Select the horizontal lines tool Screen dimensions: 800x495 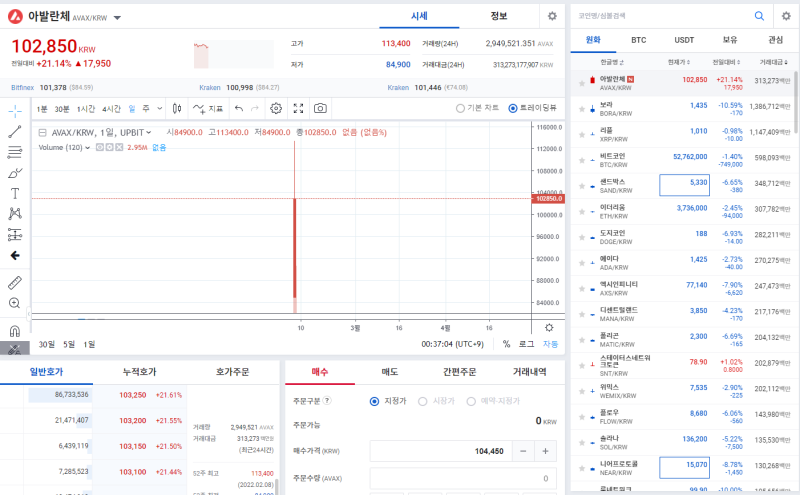click(15, 152)
